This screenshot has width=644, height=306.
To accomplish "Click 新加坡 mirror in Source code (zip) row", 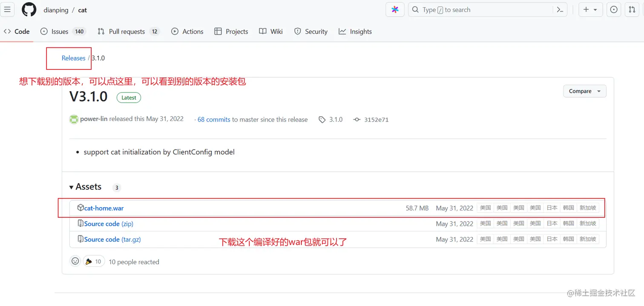I will click(x=588, y=223).
